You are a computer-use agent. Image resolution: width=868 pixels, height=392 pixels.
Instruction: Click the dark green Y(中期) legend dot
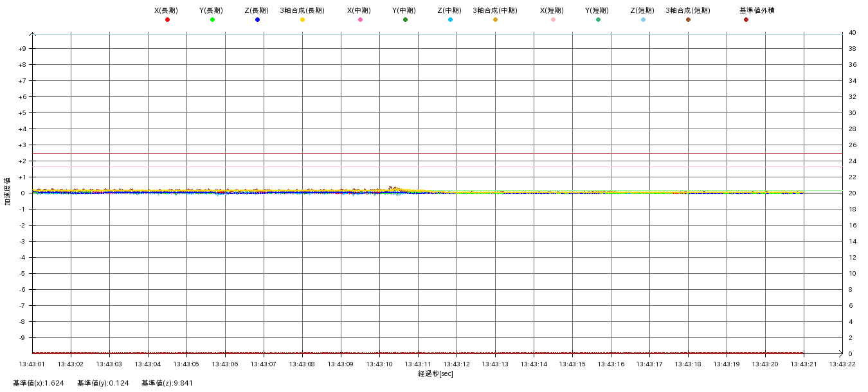tap(405, 20)
